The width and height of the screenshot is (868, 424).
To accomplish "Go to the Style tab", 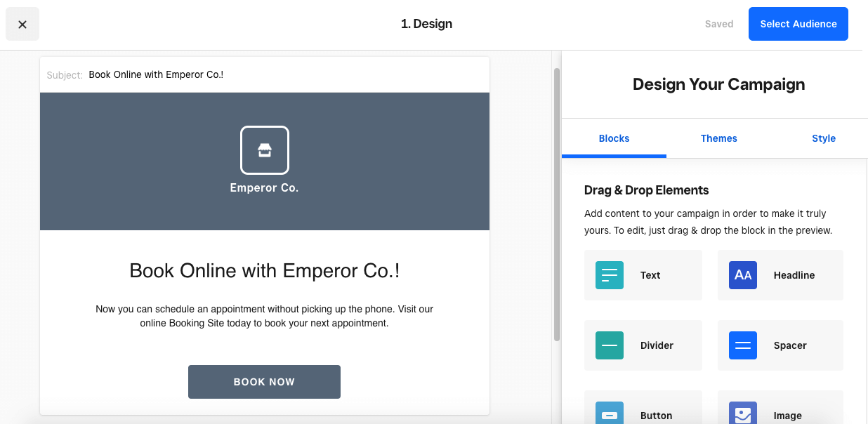I will click(824, 138).
